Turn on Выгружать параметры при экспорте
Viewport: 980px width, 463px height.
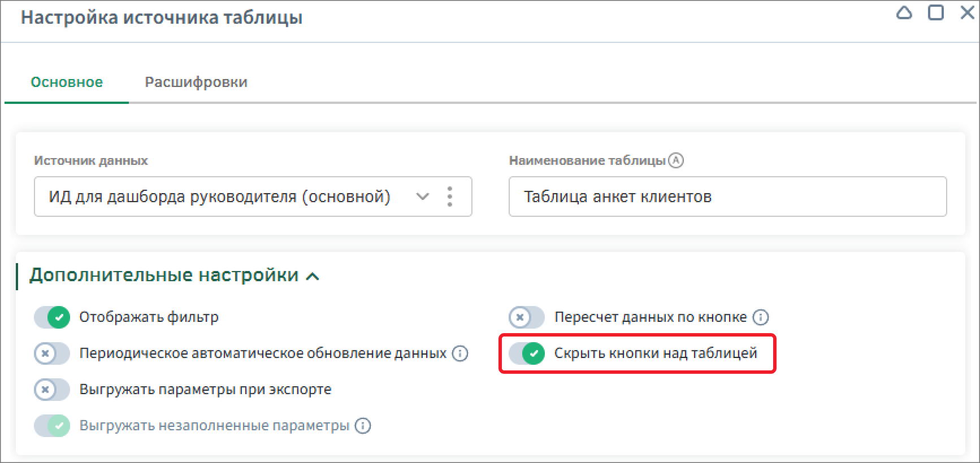(x=52, y=390)
